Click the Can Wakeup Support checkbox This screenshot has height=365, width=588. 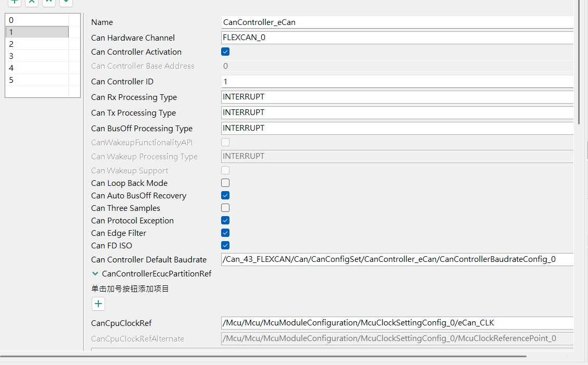point(225,170)
